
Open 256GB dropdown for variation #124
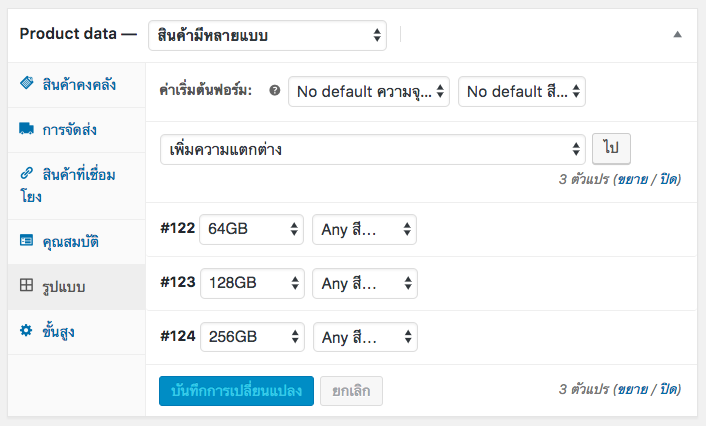click(252, 337)
